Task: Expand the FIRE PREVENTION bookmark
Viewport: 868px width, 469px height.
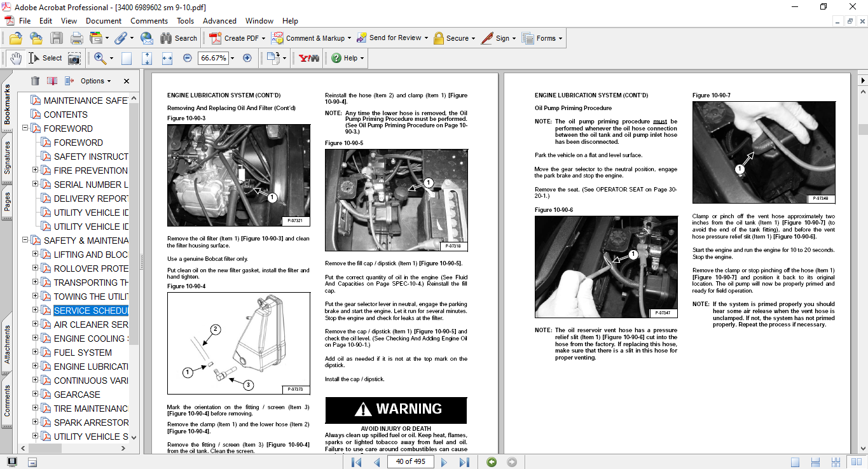Action: pyautogui.click(x=36, y=171)
